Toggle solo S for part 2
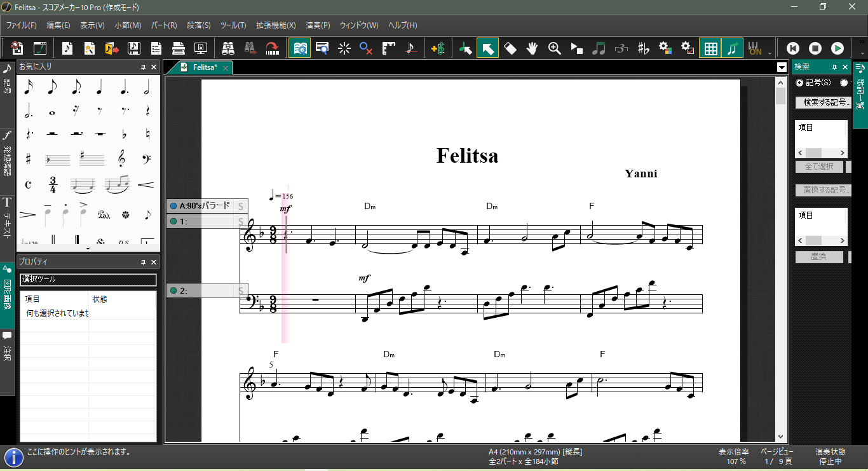This screenshot has height=471, width=868. (x=241, y=291)
